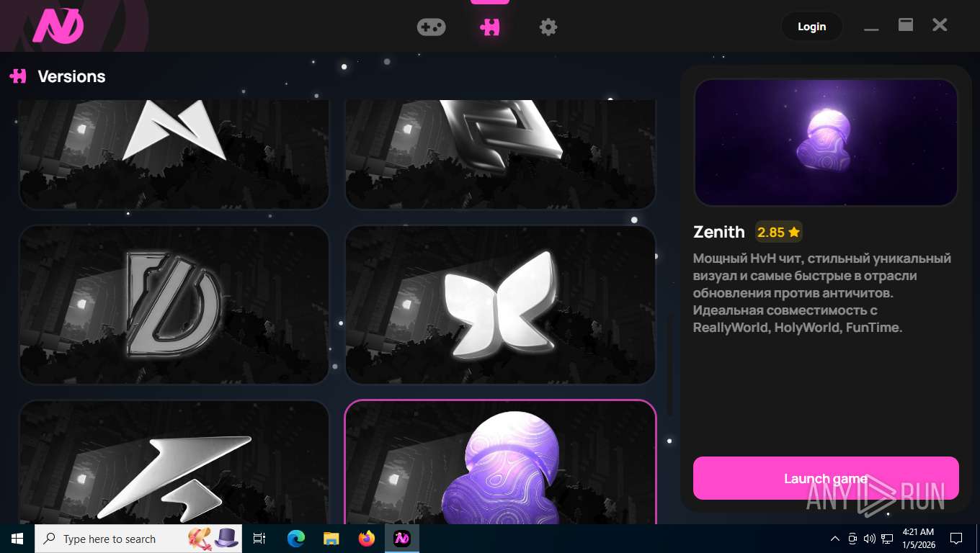Click the pink launcher logo
The image size is (980, 553).
[58, 26]
